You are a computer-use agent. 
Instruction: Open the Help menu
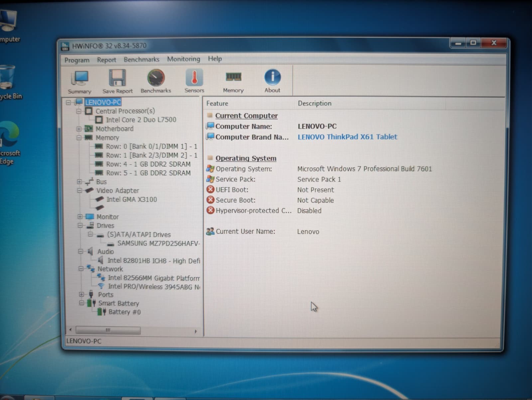click(215, 59)
